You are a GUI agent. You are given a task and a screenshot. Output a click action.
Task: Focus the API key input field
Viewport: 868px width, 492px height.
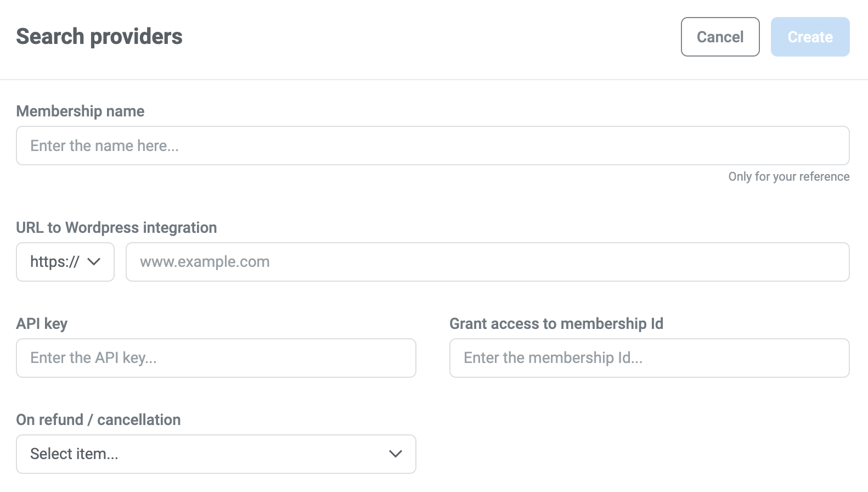216,358
